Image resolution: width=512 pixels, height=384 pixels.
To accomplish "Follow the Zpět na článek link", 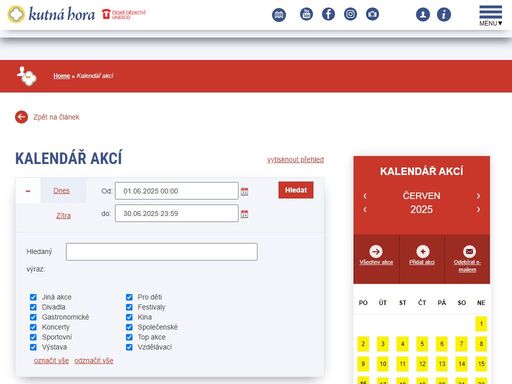I will coord(56,117).
